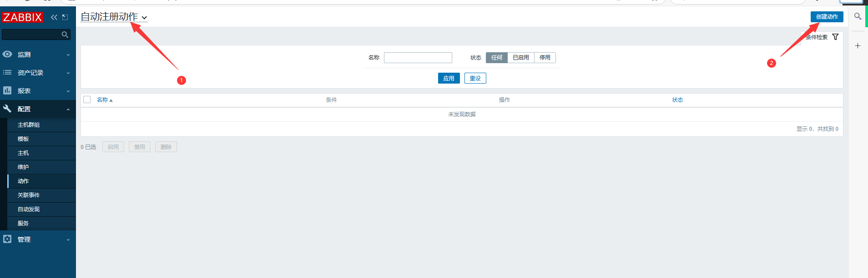Click the 操作 column header text
Image resolution: width=868 pixels, height=278 pixels.
504,100
